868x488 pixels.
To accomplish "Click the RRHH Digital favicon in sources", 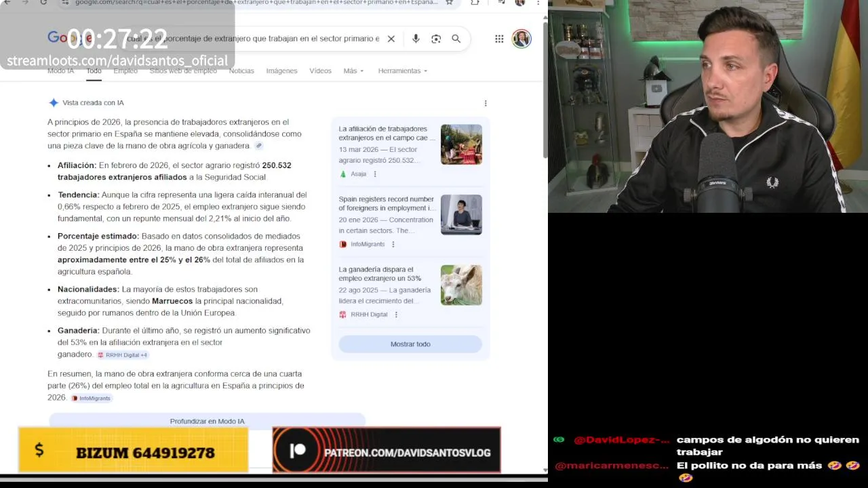I will point(342,314).
